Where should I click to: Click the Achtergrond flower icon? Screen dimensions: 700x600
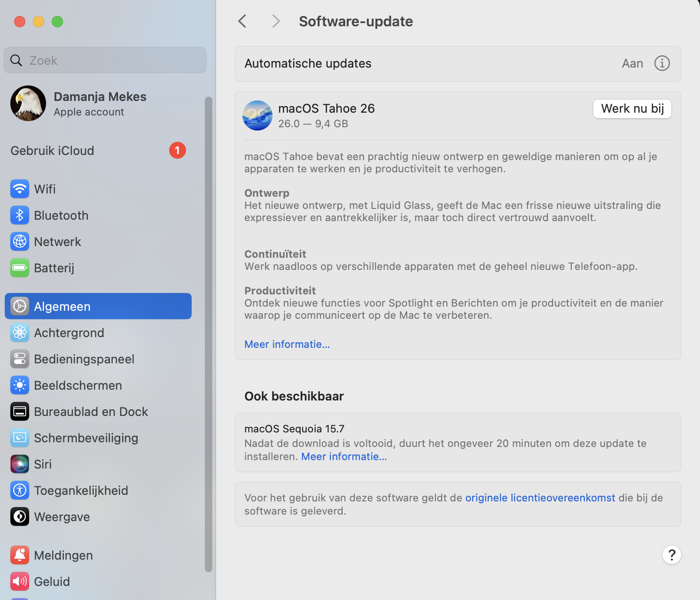click(19, 332)
